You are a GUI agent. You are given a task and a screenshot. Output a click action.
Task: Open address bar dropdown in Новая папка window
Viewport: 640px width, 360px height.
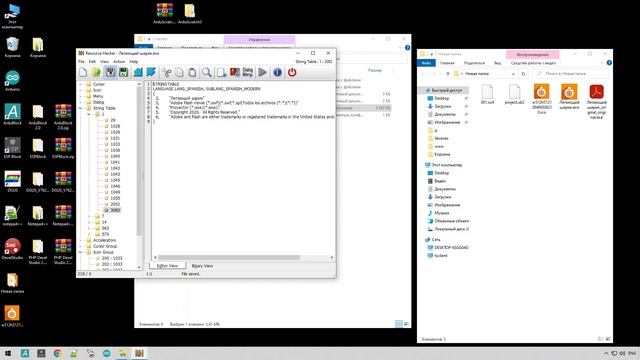(513, 74)
